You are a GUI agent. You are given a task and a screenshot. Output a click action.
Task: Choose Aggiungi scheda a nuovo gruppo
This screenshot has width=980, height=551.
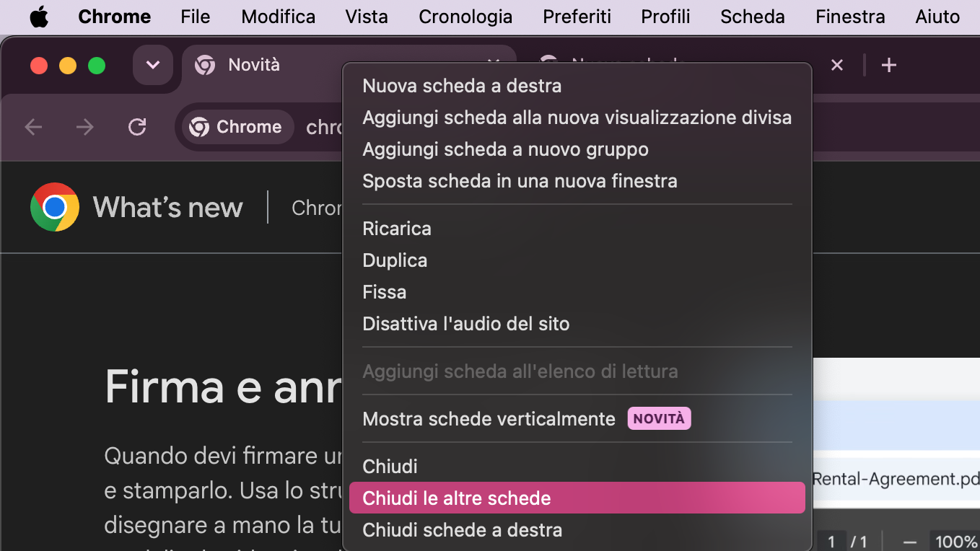click(x=577, y=149)
